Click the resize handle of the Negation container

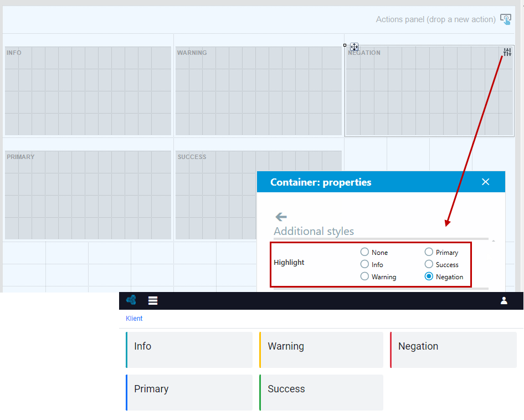pyautogui.click(x=345, y=45)
